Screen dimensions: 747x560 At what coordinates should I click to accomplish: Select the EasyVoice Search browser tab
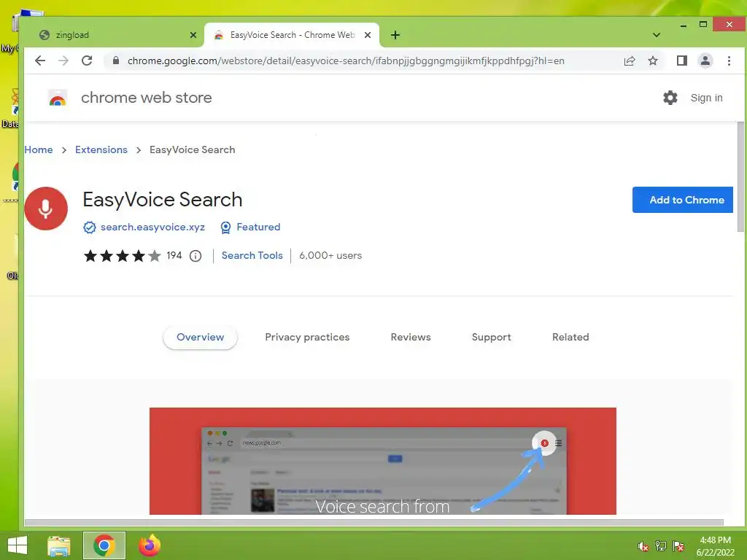click(x=292, y=35)
